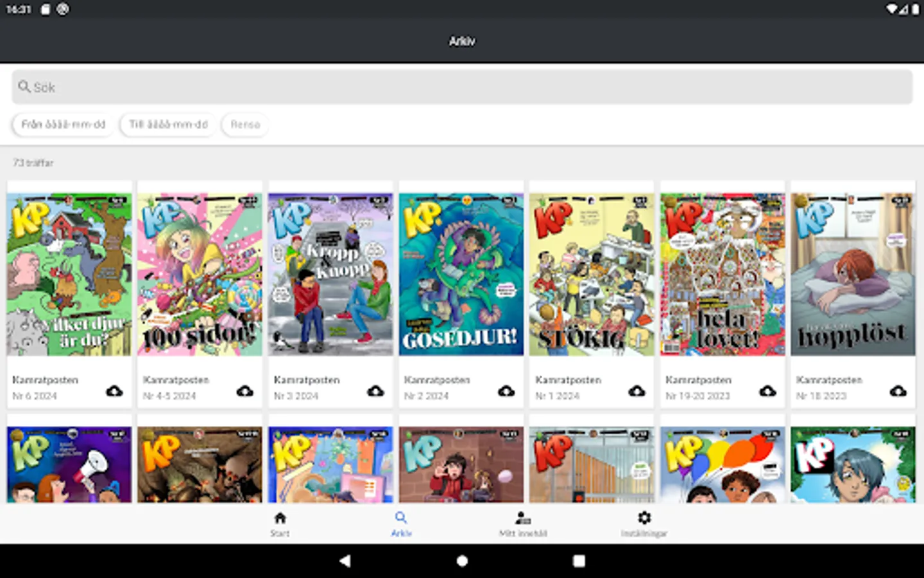The width and height of the screenshot is (924, 578).
Task: Open the "vilket djur är du?" cover
Action: tap(69, 273)
